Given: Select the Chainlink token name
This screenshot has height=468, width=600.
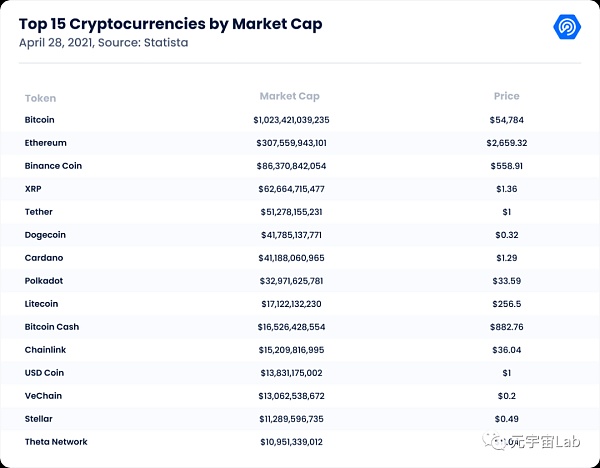Looking at the screenshot, I should [45, 350].
